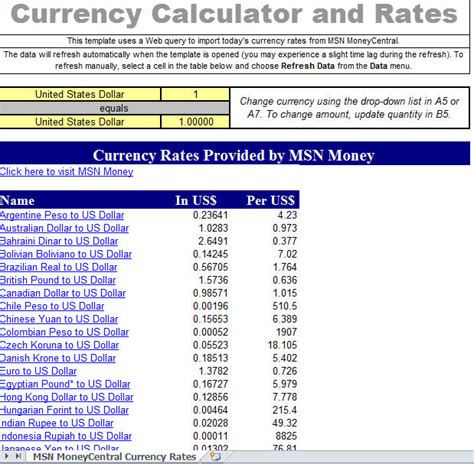Select the In US$ column header

click(x=196, y=201)
